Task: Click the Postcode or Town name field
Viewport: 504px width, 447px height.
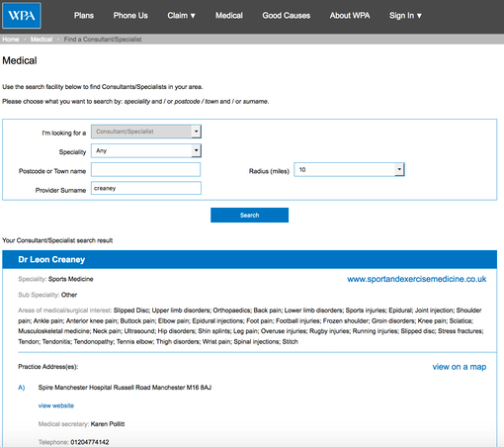Action: 145,170
